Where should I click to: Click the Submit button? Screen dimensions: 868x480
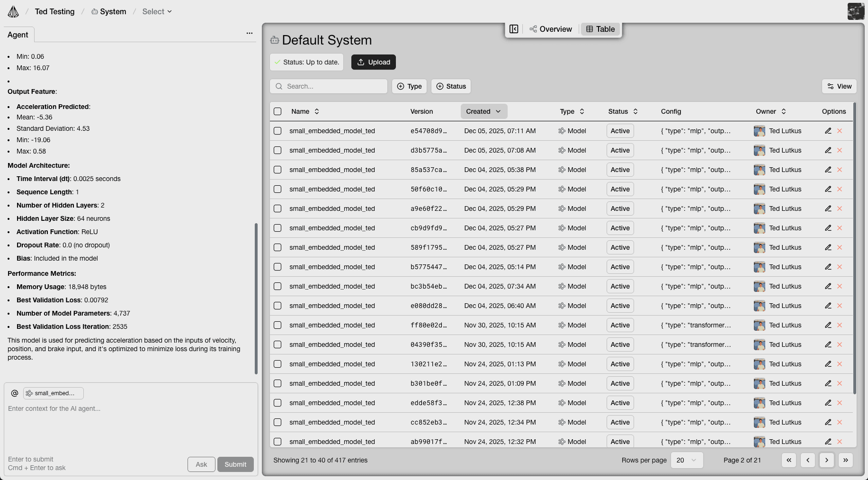click(235, 464)
